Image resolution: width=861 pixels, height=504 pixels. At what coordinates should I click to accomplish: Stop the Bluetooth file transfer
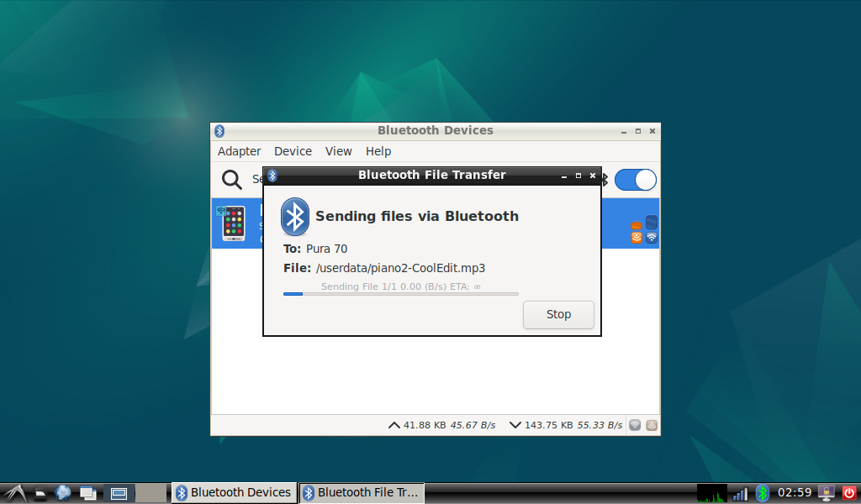coord(558,315)
